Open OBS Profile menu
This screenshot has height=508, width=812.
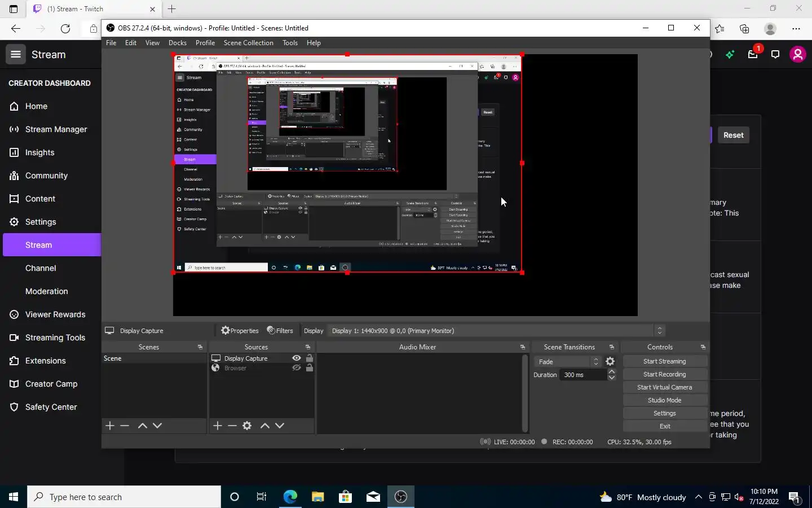point(205,43)
